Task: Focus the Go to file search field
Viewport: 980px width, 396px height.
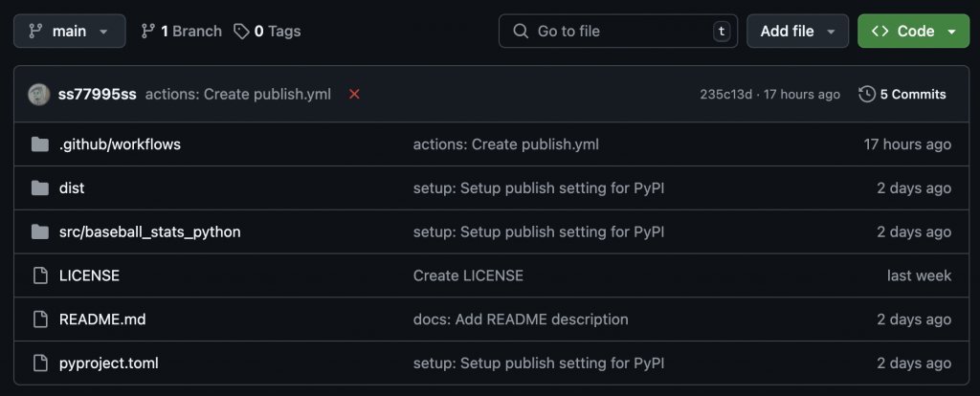Action: click(x=617, y=32)
